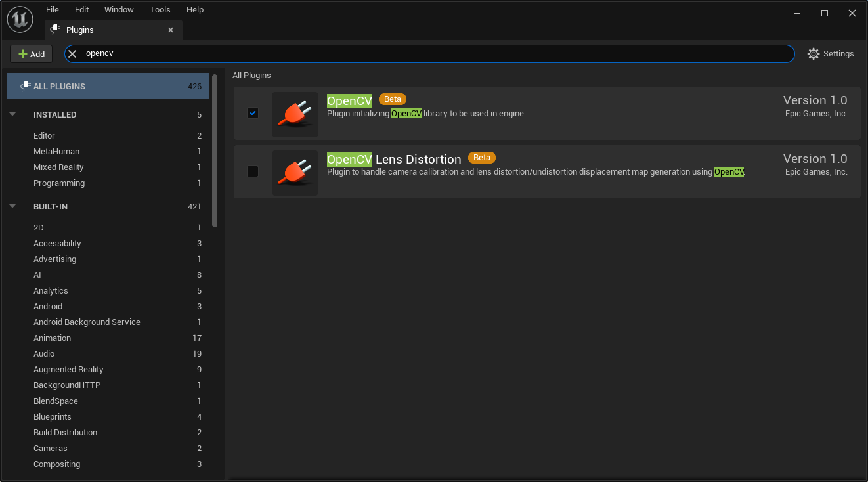Screen dimensions: 868x482
Task: Open the Window menu
Action: coord(119,10)
